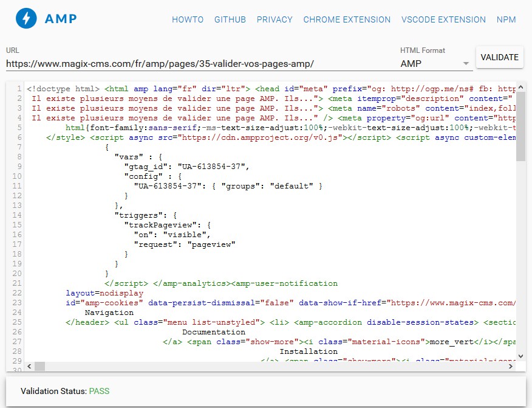The height and width of the screenshot is (408, 532).
Task: Click the scroll up arrow in editor
Action: [x=520, y=87]
